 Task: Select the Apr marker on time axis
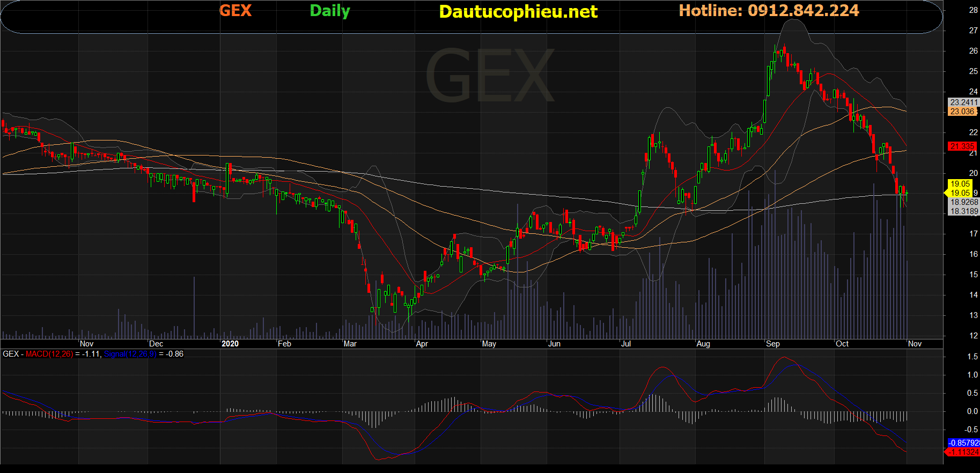(x=422, y=344)
